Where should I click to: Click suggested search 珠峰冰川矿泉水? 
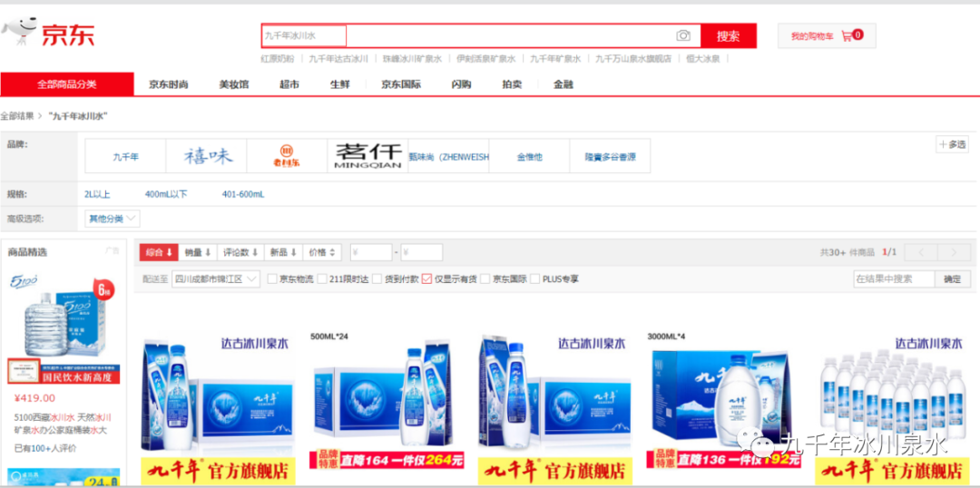click(412, 59)
